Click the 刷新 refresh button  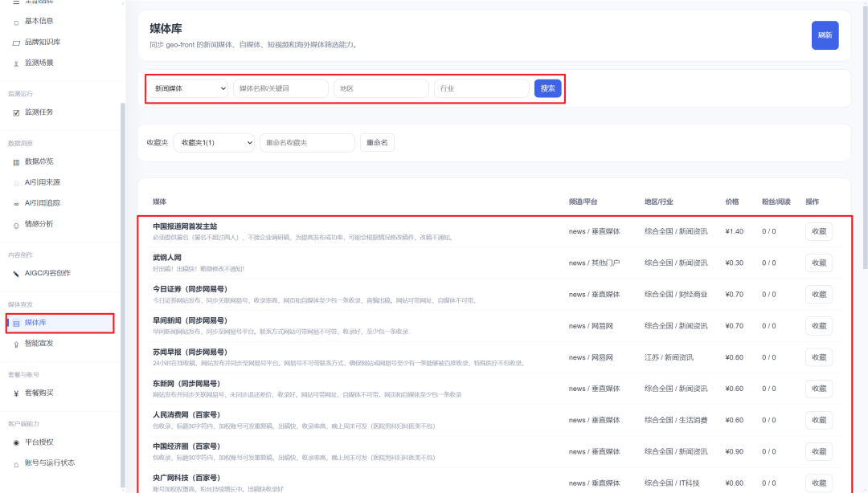click(825, 35)
